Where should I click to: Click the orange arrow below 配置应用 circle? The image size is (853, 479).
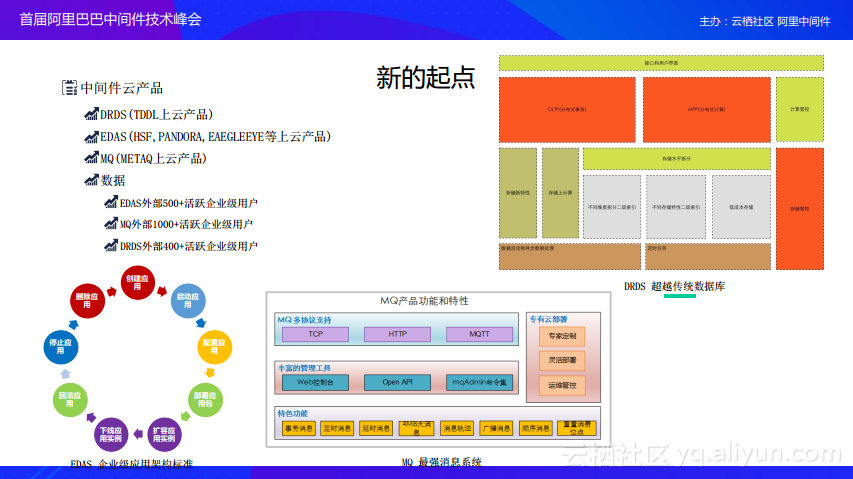[210, 372]
